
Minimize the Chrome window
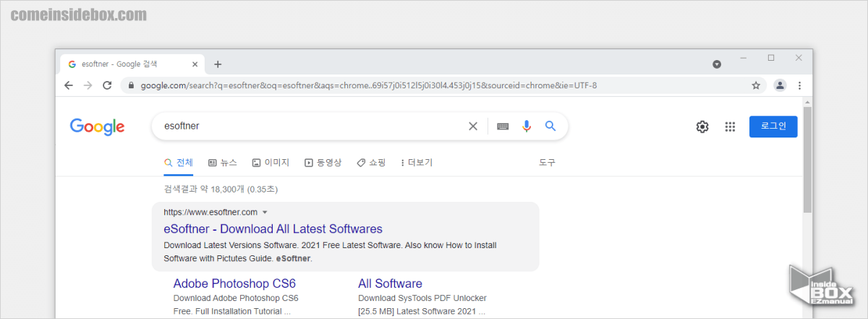[x=744, y=58]
